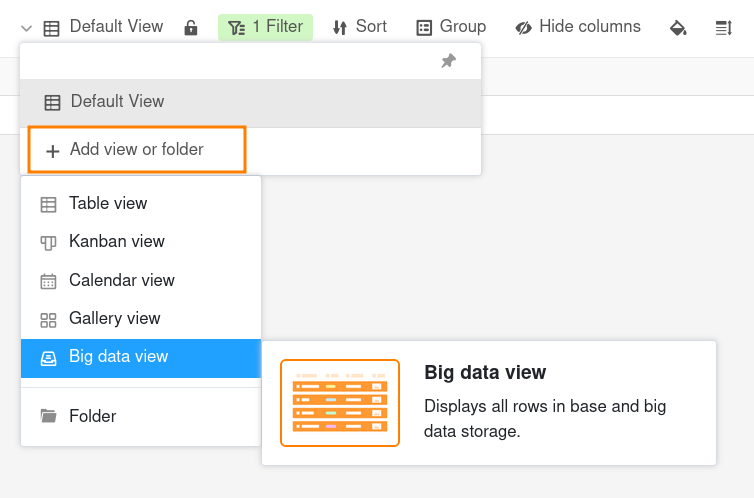Image resolution: width=754 pixels, height=498 pixels.
Task: Click the pin icon in views panel
Action: pyautogui.click(x=448, y=61)
